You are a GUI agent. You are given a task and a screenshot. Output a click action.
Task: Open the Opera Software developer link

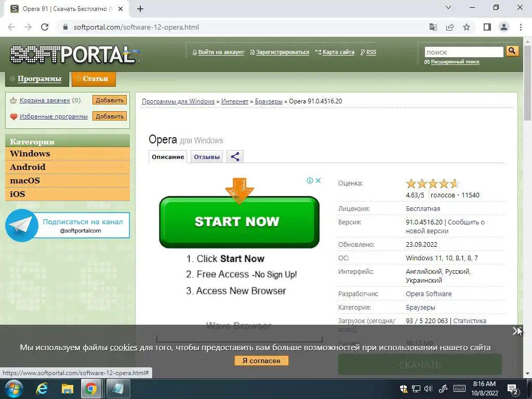coord(429,294)
